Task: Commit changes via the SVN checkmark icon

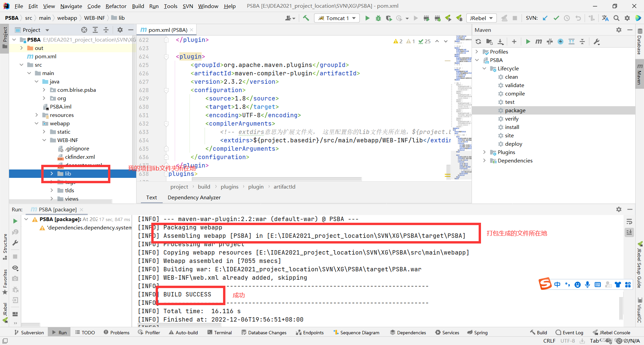Action: (556, 18)
